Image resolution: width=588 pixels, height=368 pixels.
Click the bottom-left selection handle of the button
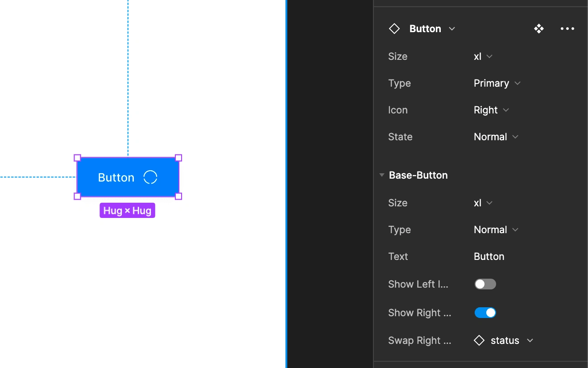[77, 196]
